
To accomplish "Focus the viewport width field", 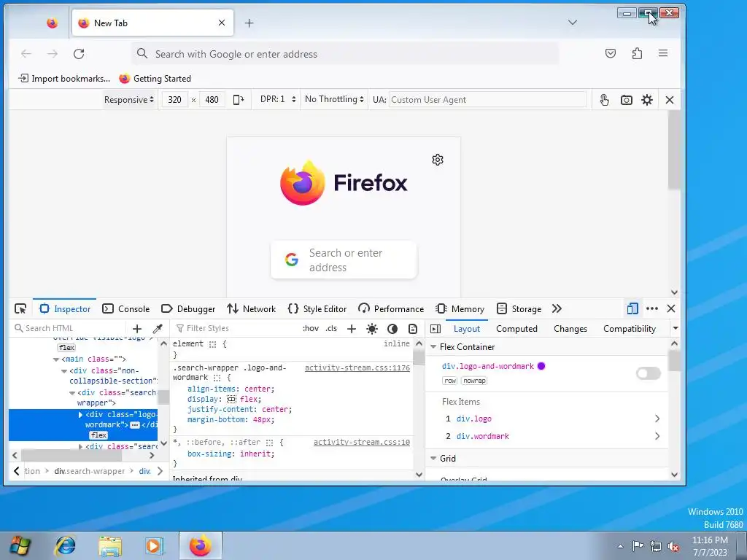I will tap(174, 99).
